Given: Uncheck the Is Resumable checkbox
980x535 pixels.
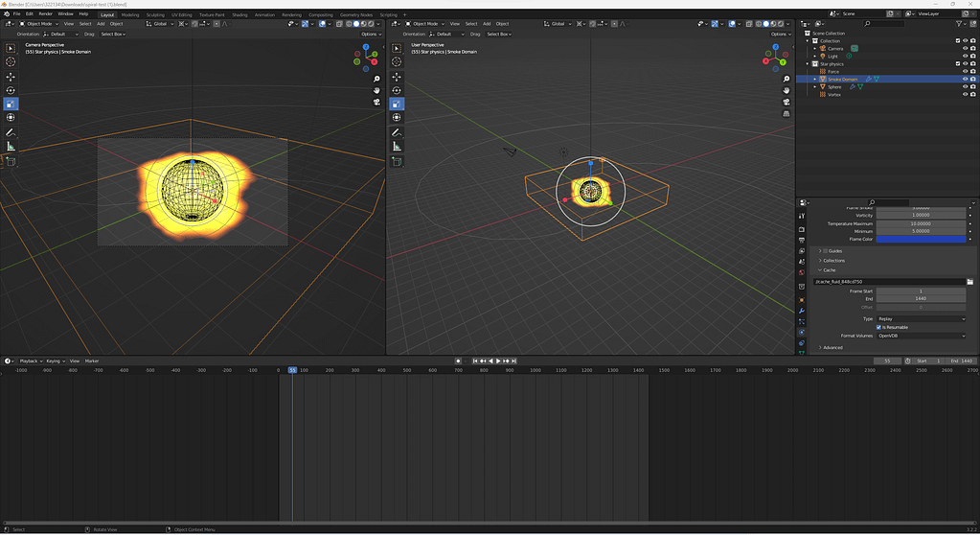Looking at the screenshot, I should coord(879,327).
